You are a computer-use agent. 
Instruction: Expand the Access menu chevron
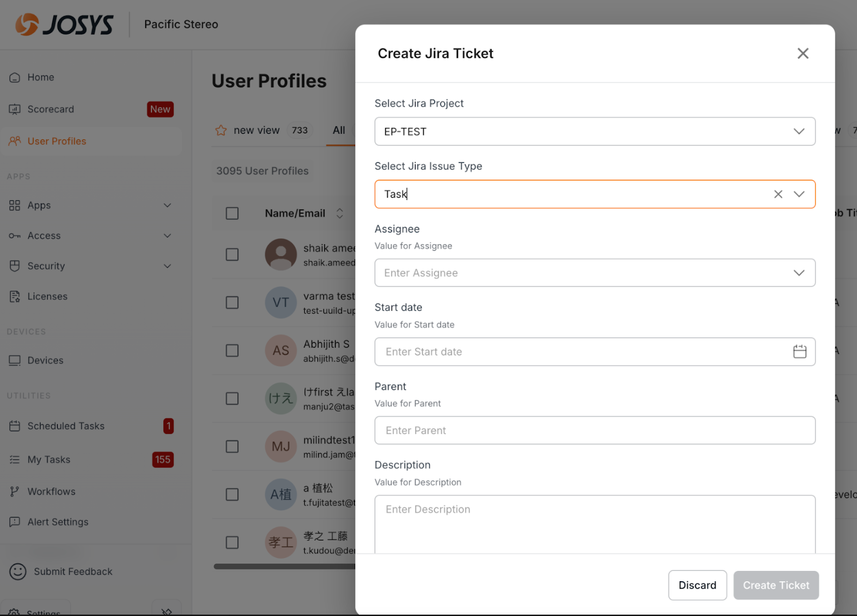coord(167,236)
